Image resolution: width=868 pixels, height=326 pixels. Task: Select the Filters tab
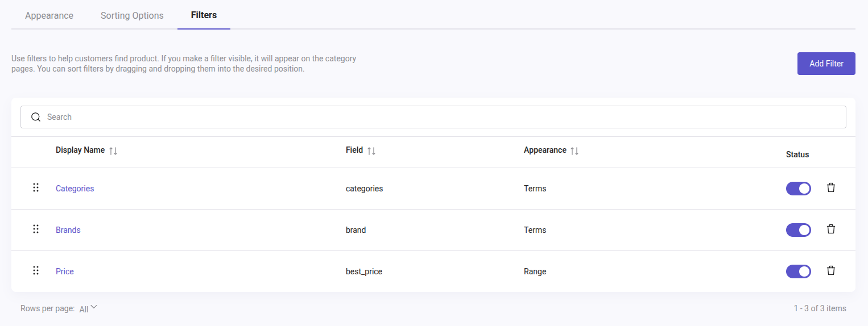pos(204,15)
